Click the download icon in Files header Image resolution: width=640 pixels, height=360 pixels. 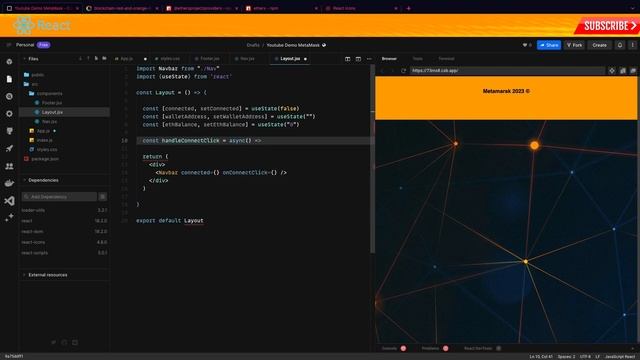click(x=80, y=59)
